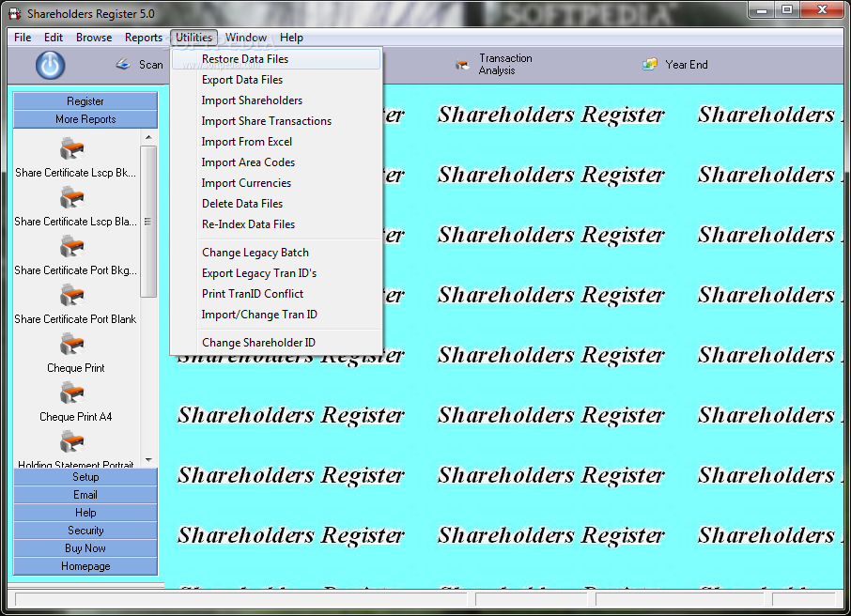
Task: Choose Import Area Codes
Action: coord(276,162)
